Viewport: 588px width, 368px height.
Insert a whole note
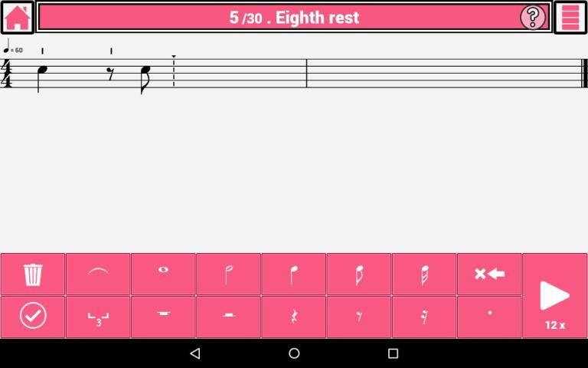pyautogui.click(x=163, y=274)
